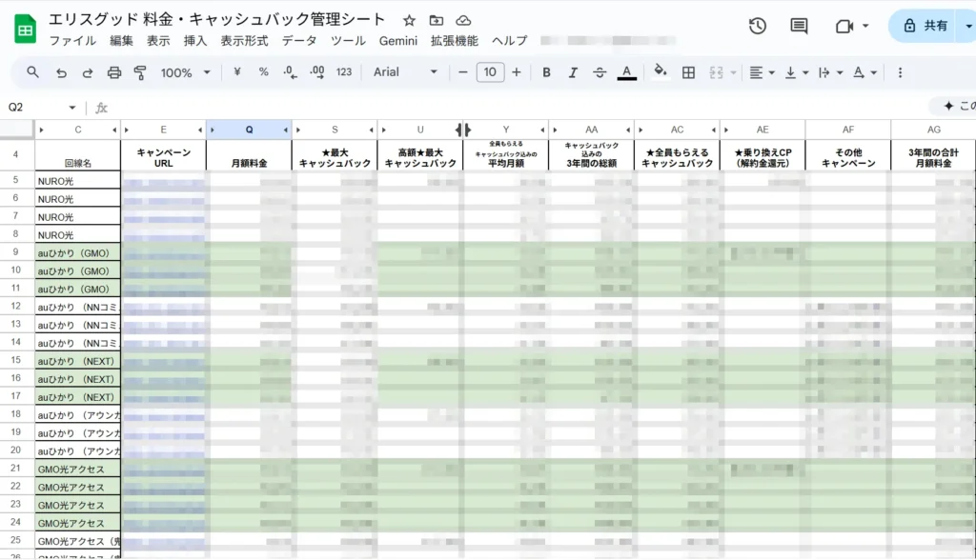Open the borders tool
Image resolution: width=976 pixels, height=560 pixels.
point(688,71)
